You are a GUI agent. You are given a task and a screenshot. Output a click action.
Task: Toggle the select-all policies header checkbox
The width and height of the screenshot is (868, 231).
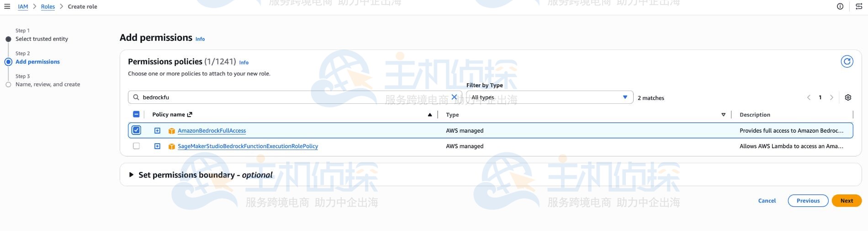click(136, 114)
